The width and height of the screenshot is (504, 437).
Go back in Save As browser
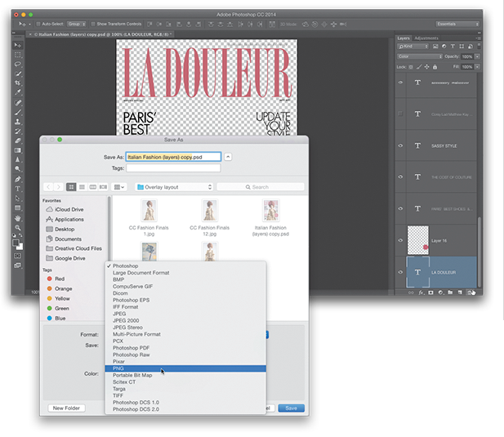click(48, 187)
